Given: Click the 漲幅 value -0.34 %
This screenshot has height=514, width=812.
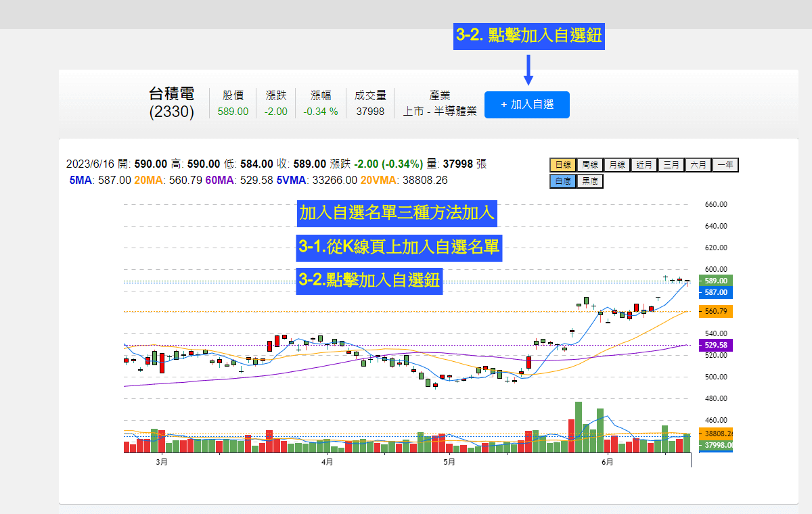Looking at the screenshot, I should pos(321,112).
